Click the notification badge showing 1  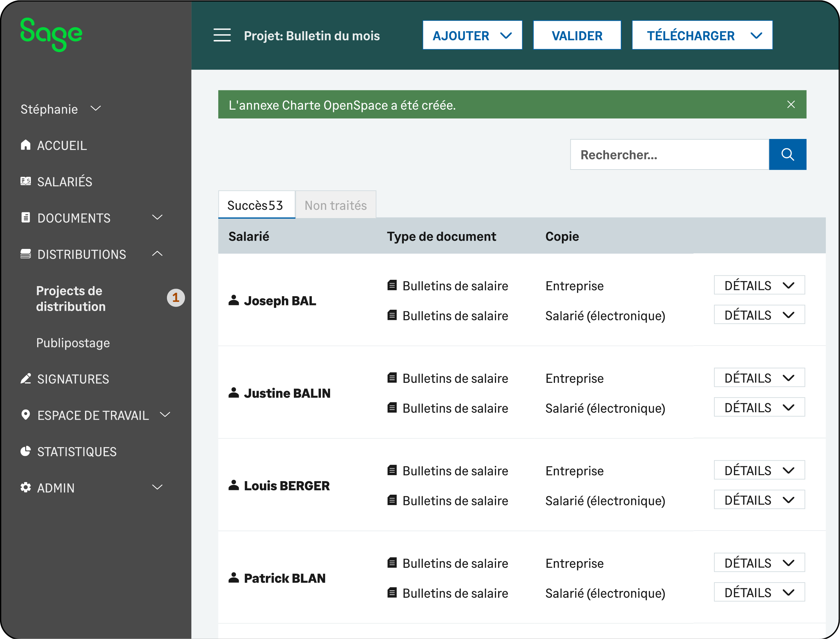click(x=176, y=297)
